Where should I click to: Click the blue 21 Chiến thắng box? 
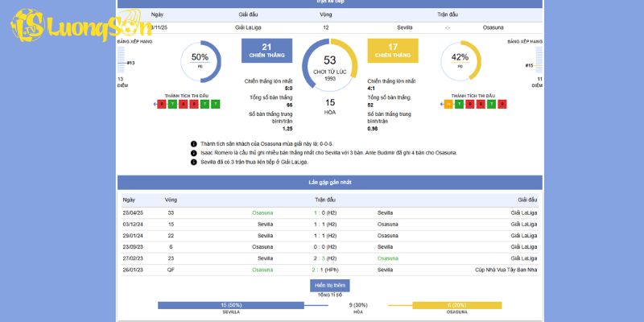pos(266,50)
